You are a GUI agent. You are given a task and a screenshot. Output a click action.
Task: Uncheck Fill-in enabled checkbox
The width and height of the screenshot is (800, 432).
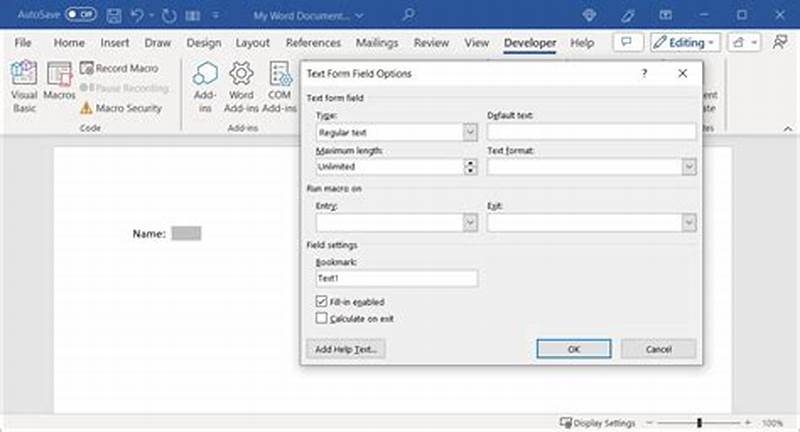tap(321, 301)
